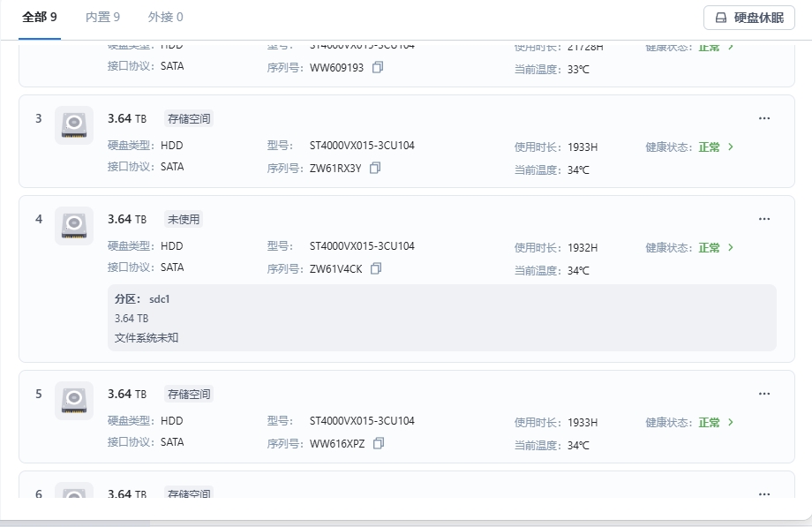Screen dimensions: 812x527
Task: Click the hard drive icon of disk 4
Action: [x=74, y=226]
